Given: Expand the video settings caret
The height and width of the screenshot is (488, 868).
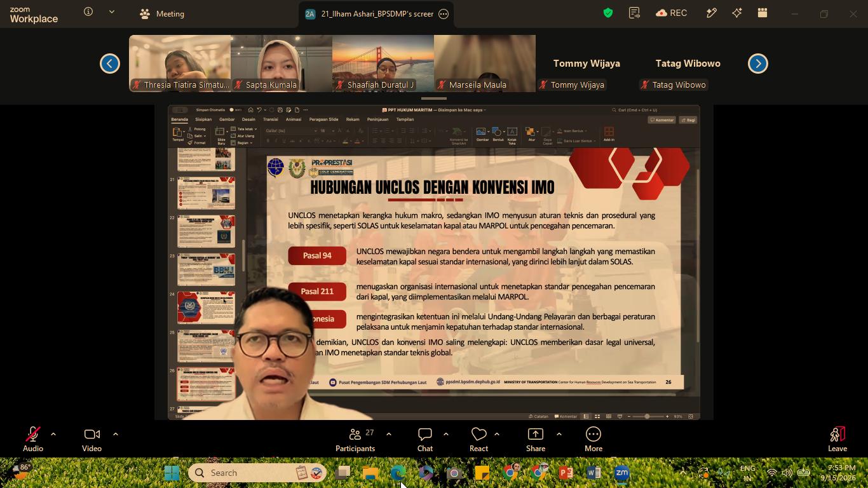Looking at the screenshot, I should coord(116,435).
